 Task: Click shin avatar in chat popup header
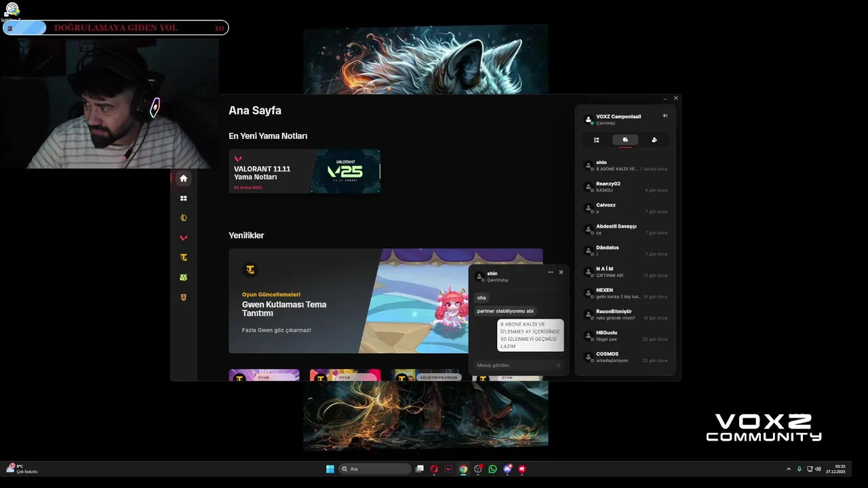point(479,276)
